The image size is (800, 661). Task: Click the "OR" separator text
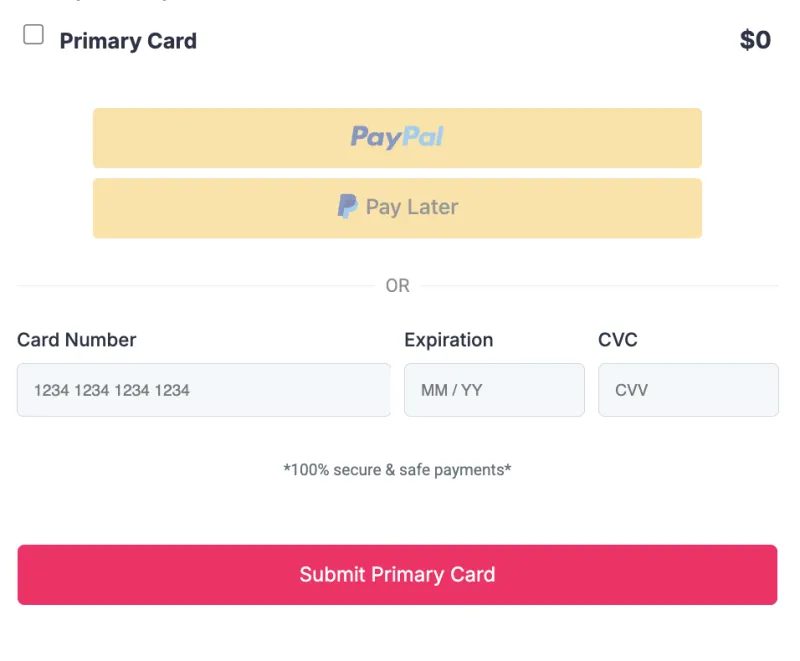tap(397, 286)
